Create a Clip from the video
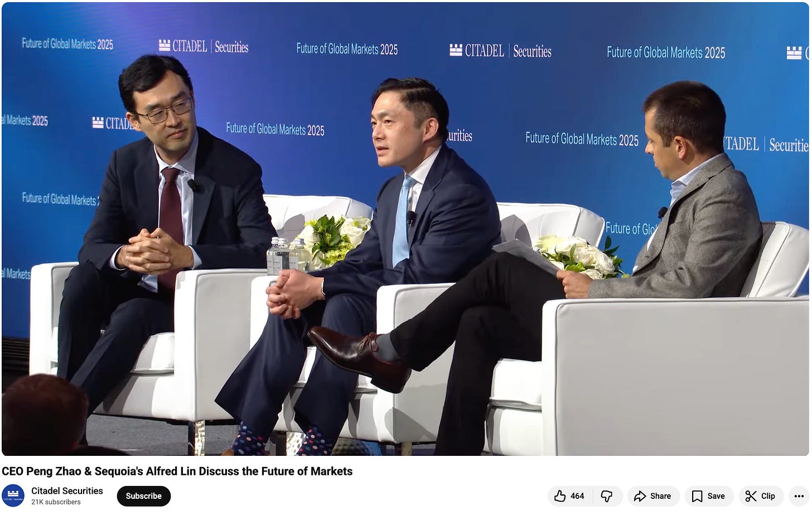This screenshot has height=515, width=812. tap(761, 495)
